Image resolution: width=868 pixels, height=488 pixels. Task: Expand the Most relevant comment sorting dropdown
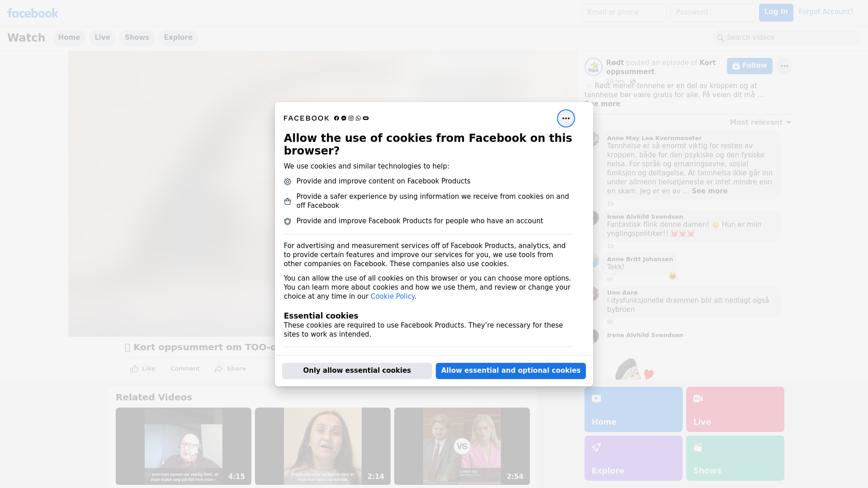click(x=760, y=122)
